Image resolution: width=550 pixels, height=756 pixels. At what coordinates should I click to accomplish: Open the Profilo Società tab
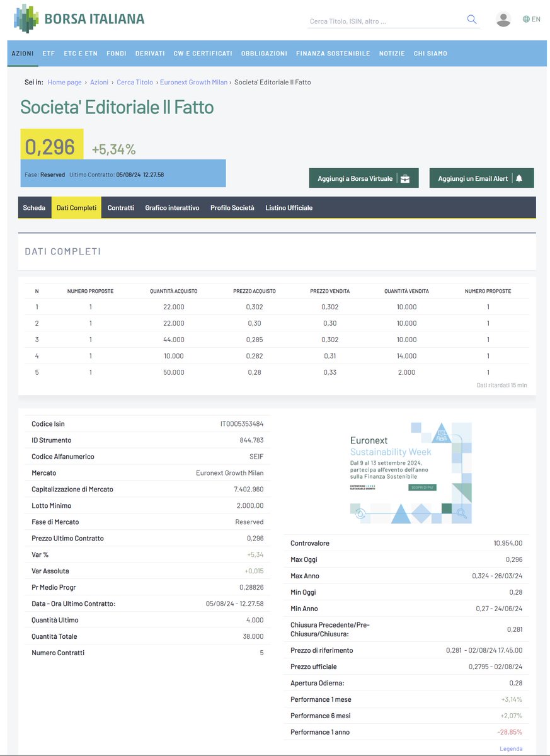click(x=232, y=207)
